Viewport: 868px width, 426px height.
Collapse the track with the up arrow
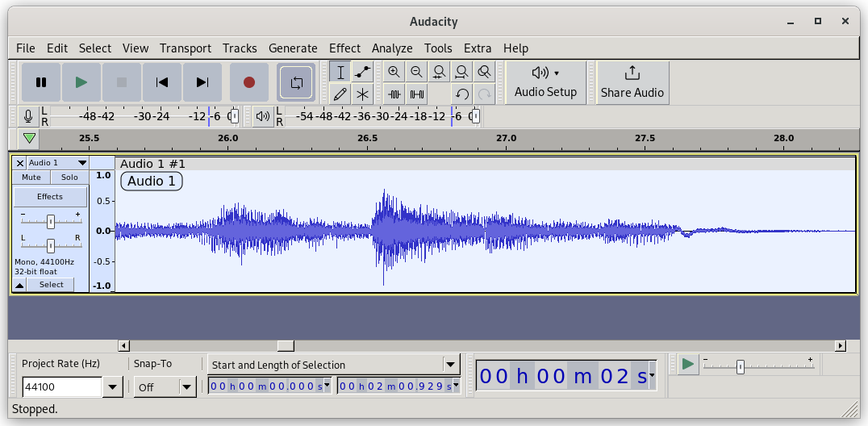19,285
